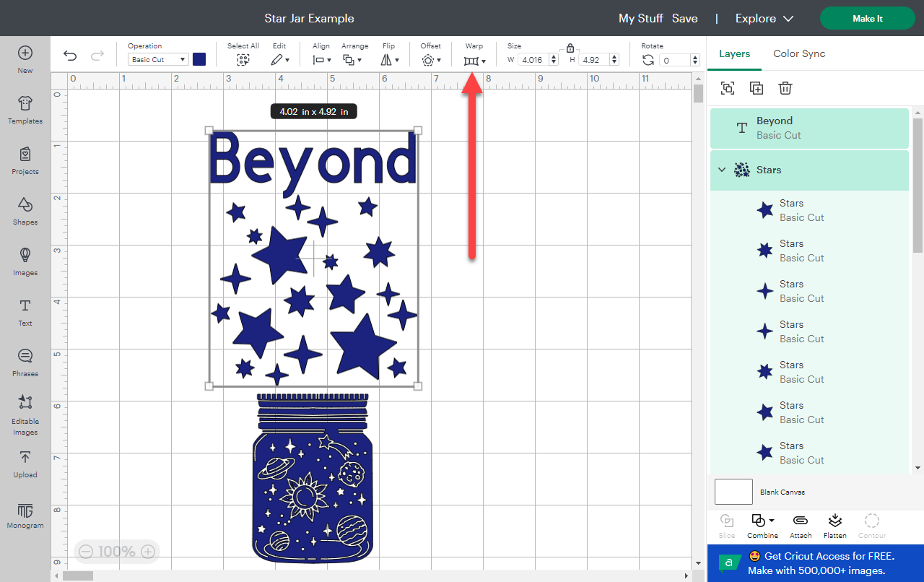Viewport: 924px width, 582px height.
Task: Open the Shapes panel
Action: pos(25,212)
